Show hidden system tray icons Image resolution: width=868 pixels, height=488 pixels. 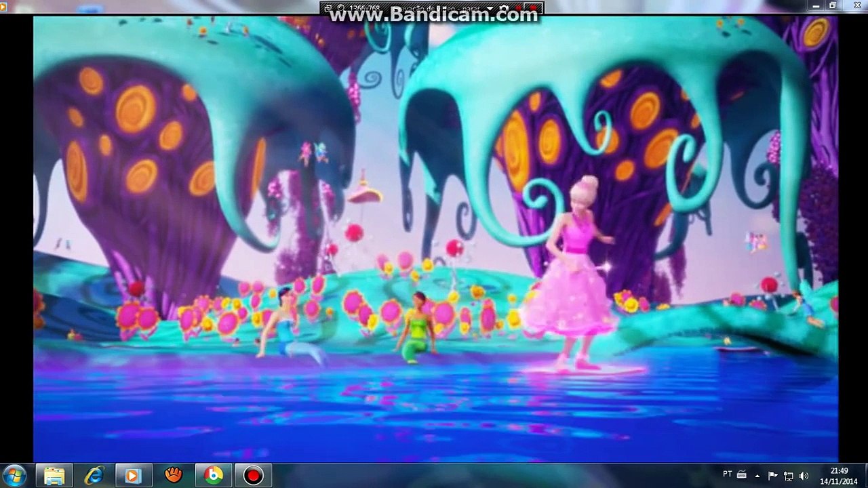[757, 476]
